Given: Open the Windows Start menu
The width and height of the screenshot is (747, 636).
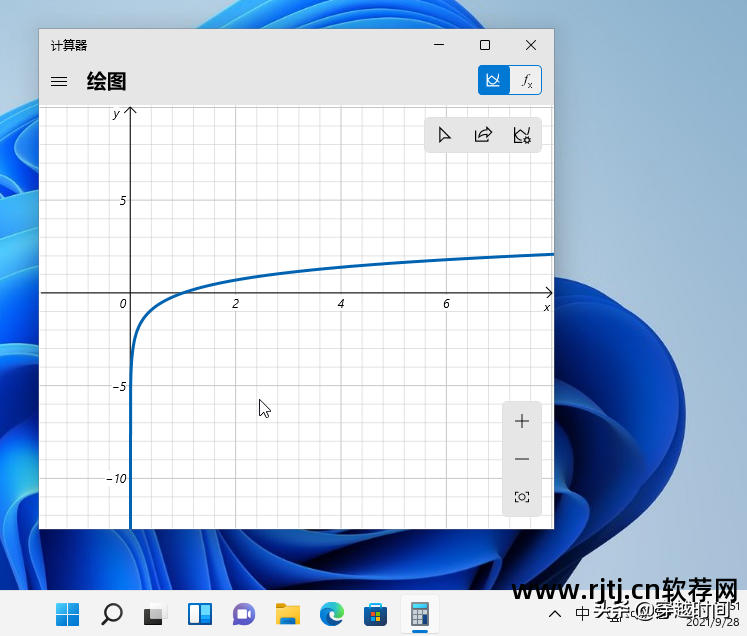Looking at the screenshot, I should tap(68, 614).
